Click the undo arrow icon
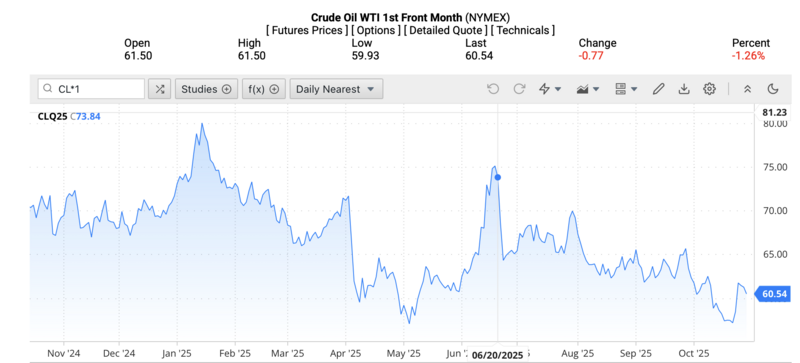The height and width of the screenshot is (363, 800). tap(493, 89)
